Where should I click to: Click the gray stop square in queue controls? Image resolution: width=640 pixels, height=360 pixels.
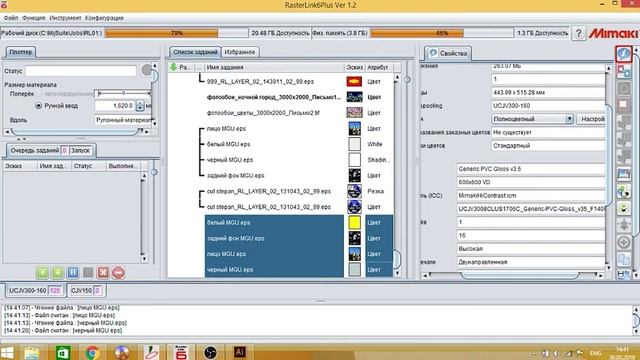click(x=88, y=272)
